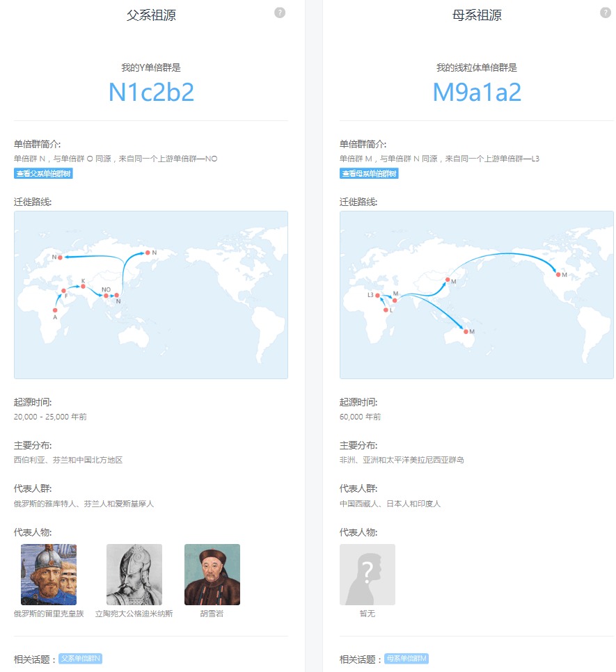Image resolution: width=616 pixels, height=672 pixels.
Task: Click the 父系单倍群N topic tag
Action: pyautogui.click(x=80, y=658)
